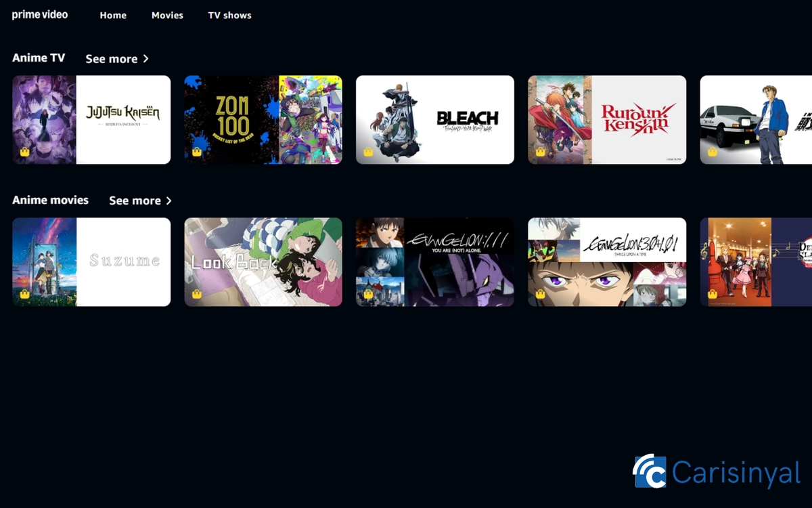Open See more for Anime TV
The width and height of the screenshot is (812, 508).
(x=113, y=58)
